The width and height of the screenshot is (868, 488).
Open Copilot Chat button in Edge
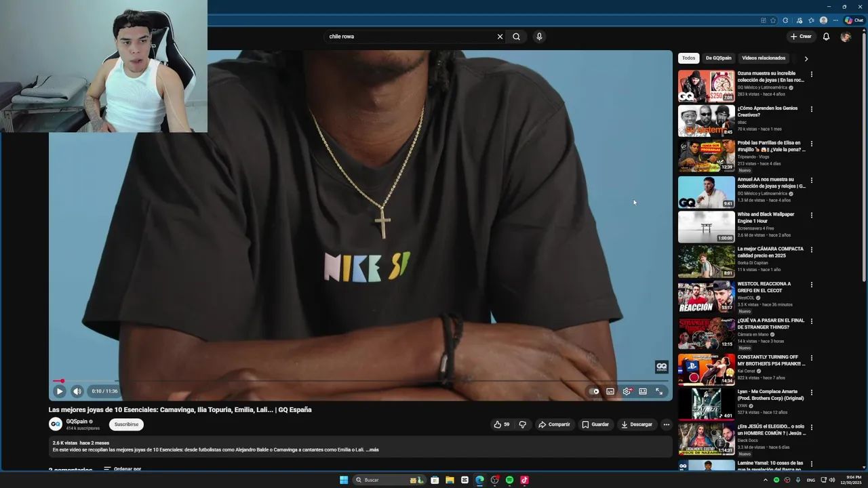pyautogui.click(x=854, y=20)
